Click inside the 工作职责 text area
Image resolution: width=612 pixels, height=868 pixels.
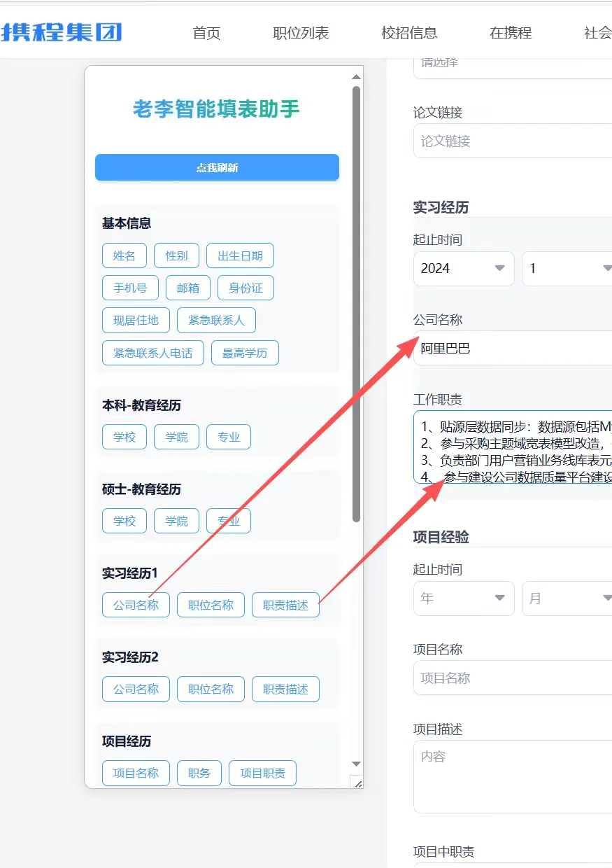point(513,447)
